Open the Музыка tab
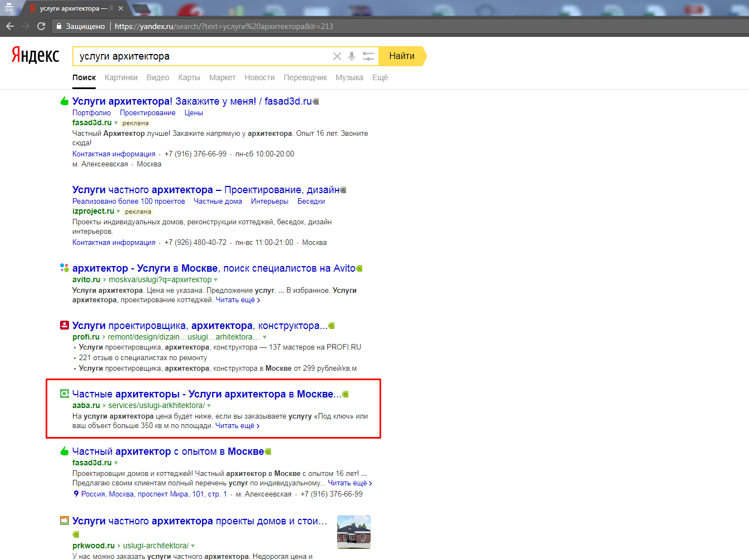The image size is (749, 560). [x=349, y=77]
